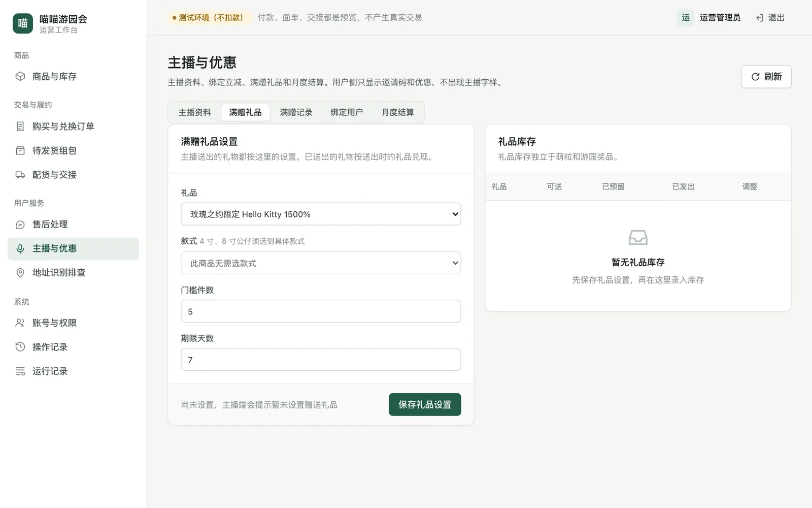Viewport: 812px width, 508px height.
Task: Focus the 期限天数 input field
Action: point(321,360)
